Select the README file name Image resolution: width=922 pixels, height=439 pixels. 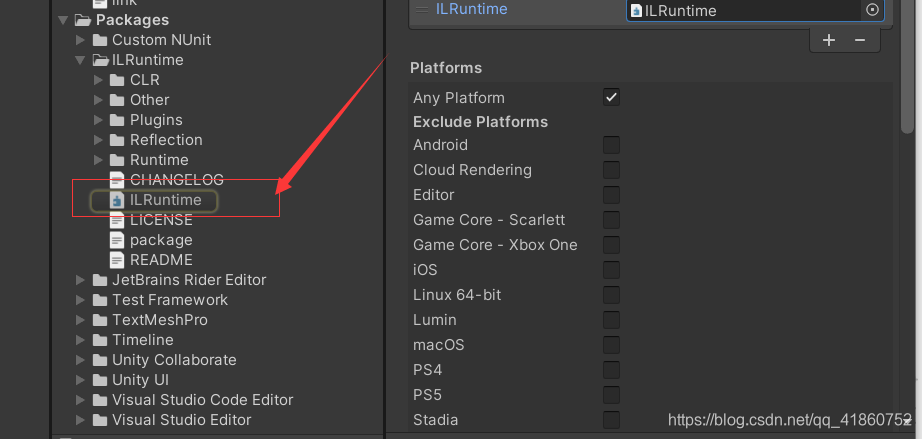161,260
